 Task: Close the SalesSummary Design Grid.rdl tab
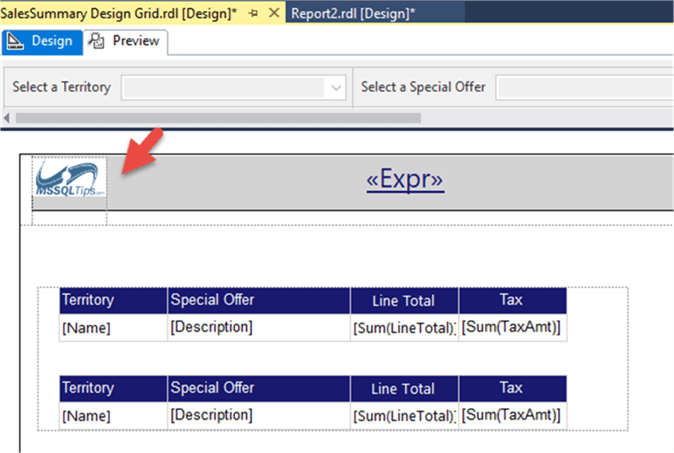(x=274, y=13)
